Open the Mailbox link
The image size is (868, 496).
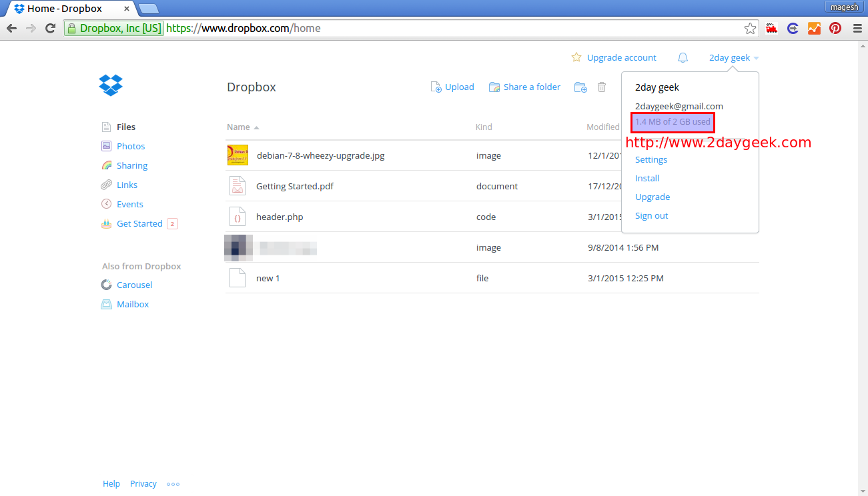tap(133, 304)
